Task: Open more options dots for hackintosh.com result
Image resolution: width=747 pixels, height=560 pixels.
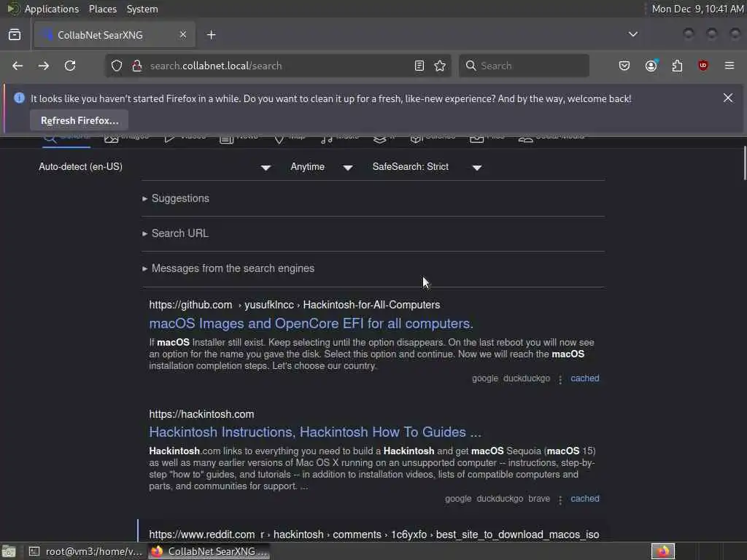Action: click(x=560, y=499)
